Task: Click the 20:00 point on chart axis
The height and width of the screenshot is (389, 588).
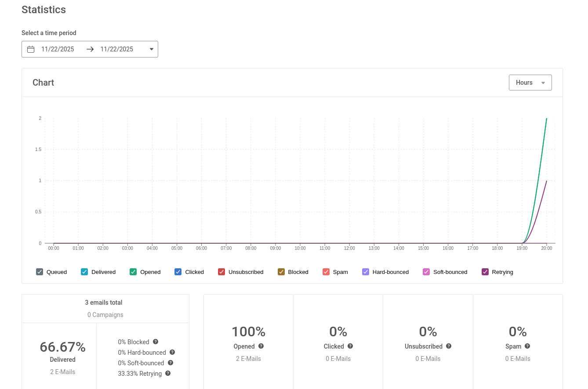Action: pyautogui.click(x=546, y=248)
